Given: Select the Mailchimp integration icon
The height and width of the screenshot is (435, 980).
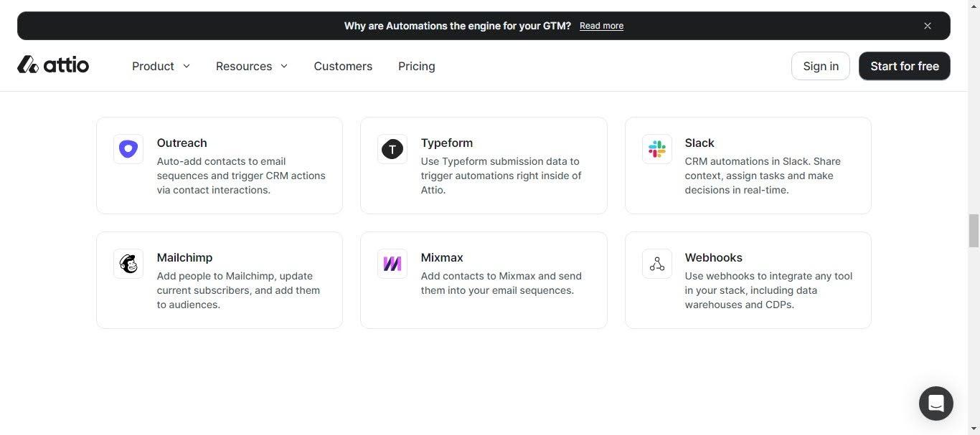Looking at the screenshot, I should point(128,263).
